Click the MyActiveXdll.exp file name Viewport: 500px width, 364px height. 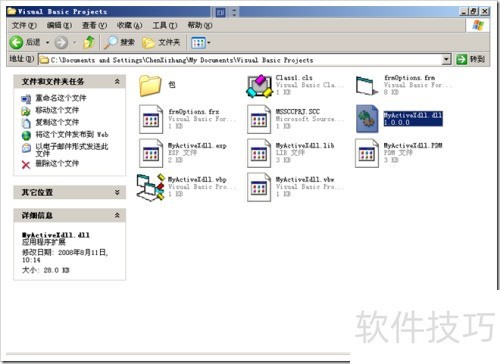click(x=197, y=146)
